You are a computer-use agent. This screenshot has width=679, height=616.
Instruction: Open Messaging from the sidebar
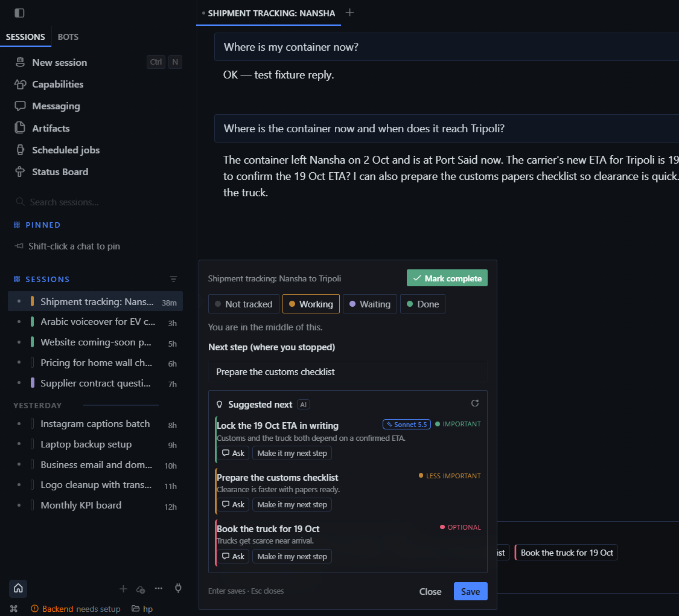tap(56, 106)
